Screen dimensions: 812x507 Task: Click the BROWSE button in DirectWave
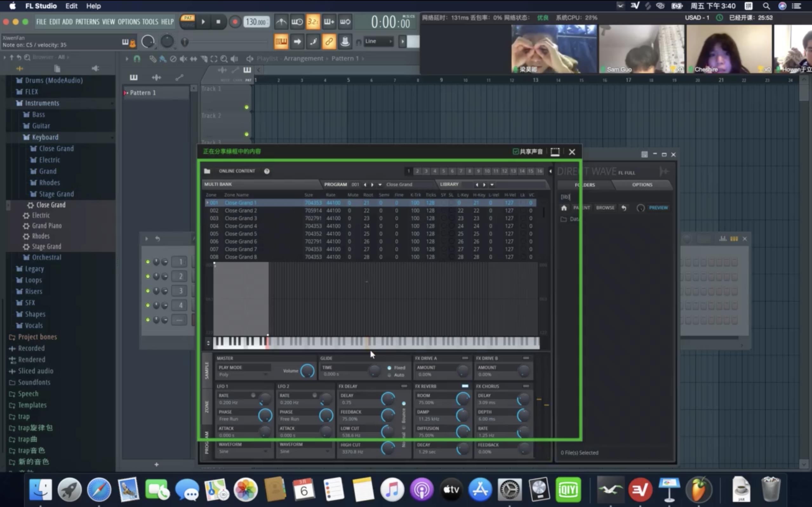(x=605, y=208)
